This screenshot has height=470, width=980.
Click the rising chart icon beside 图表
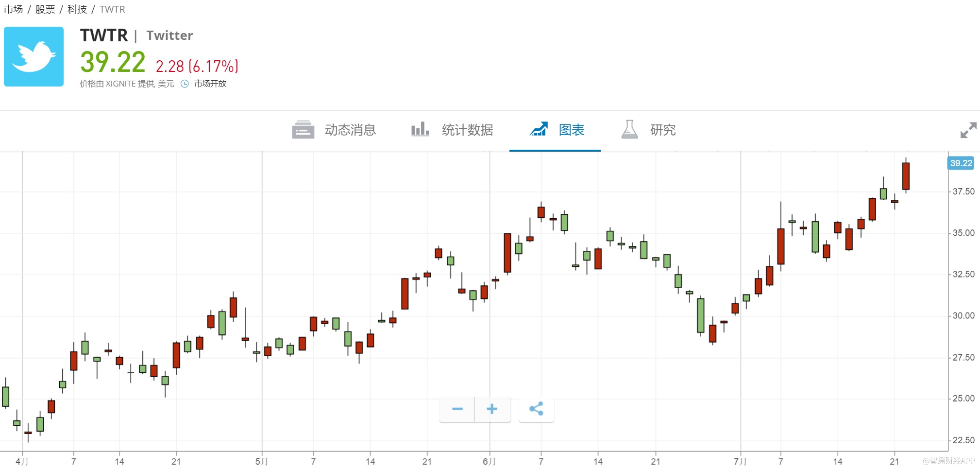pyautogui.click(x=539, y=129)
